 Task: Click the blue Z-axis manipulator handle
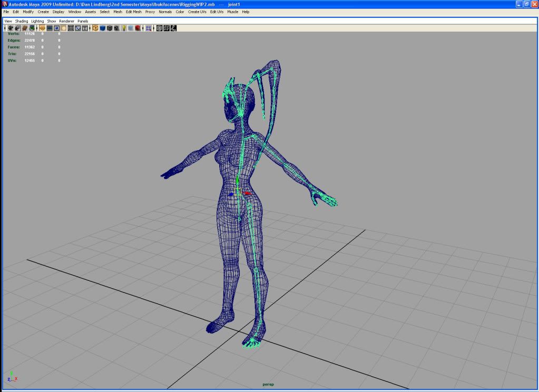(x=231, y=194)
